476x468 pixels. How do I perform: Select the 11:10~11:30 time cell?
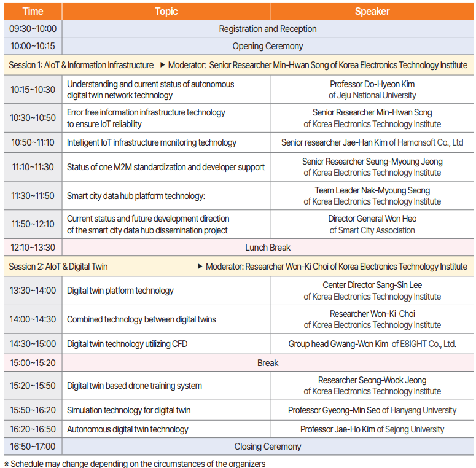tap(33, 167)
